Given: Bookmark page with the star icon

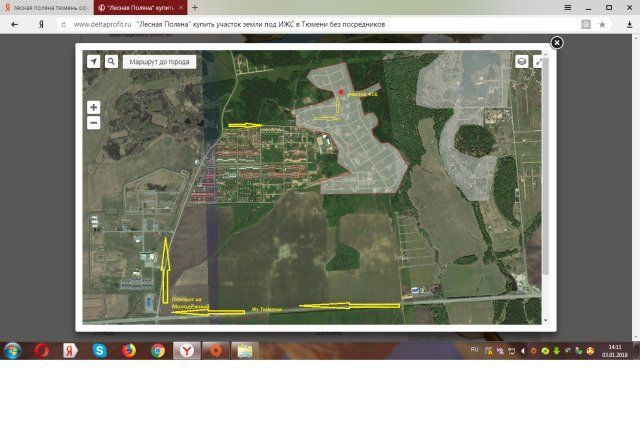Looking at the screenshot, I should pyautogui.click(x=602, y=24).
